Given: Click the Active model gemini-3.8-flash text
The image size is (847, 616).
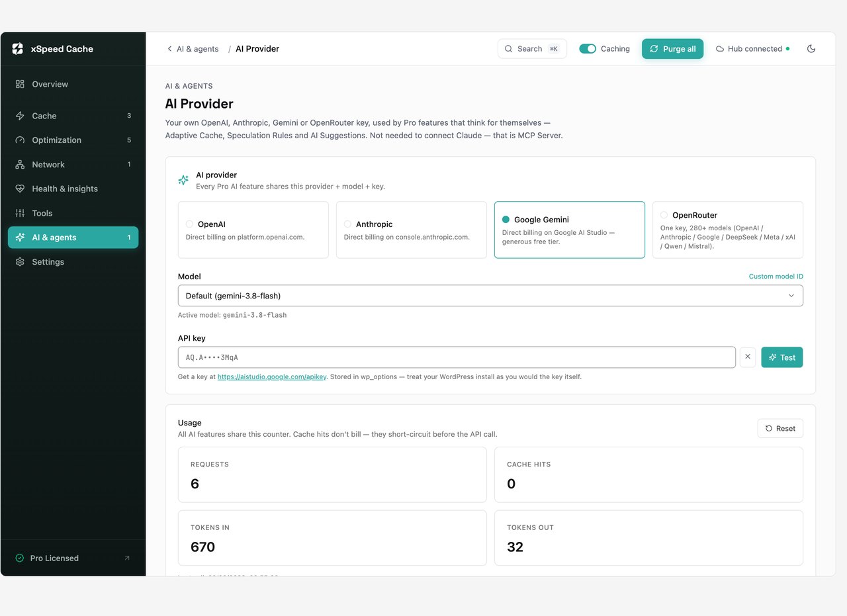Looking at the screenshot, I should (232, 316).
